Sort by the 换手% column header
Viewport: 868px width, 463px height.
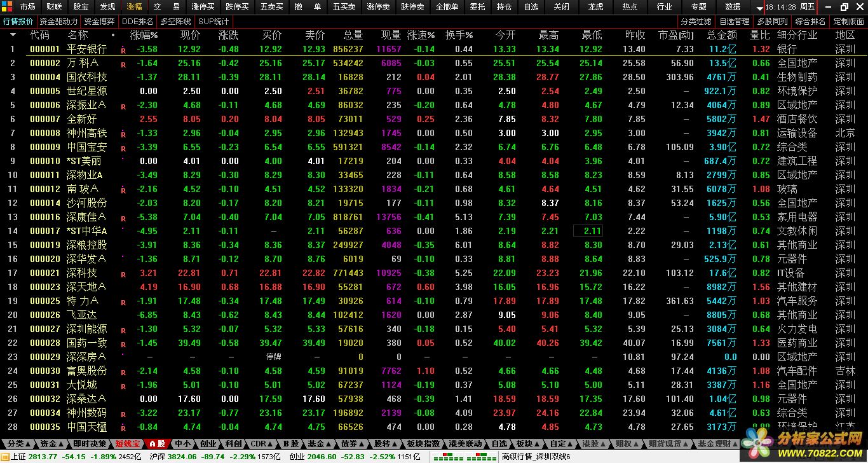(x=459, y=35)
